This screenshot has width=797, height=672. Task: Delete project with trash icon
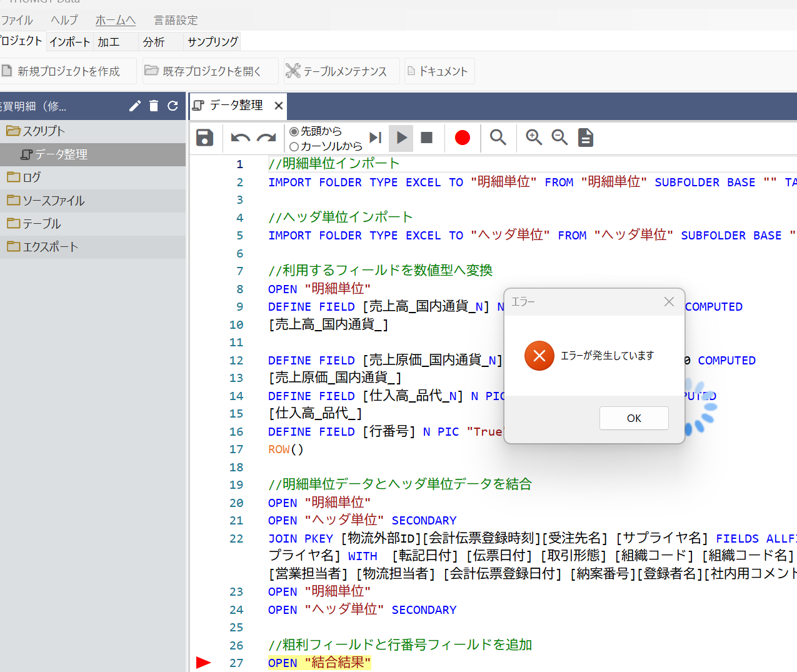(x=154, y=106)
